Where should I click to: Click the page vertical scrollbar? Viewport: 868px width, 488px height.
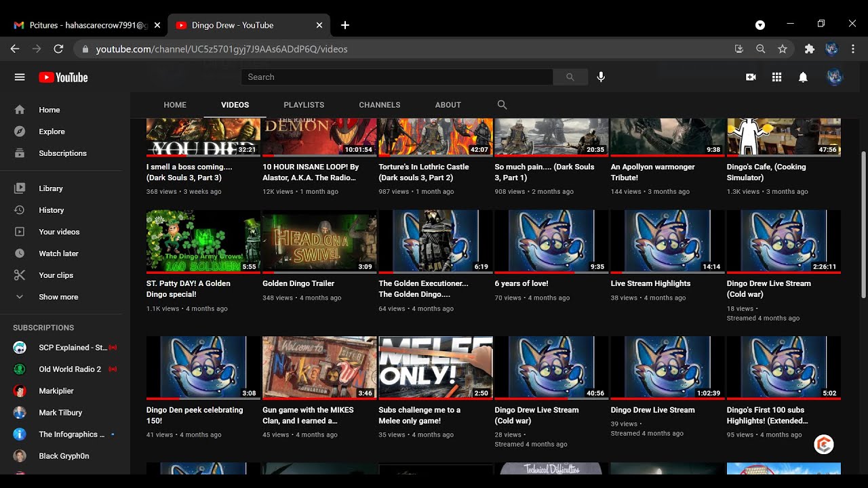pos(863,224)
